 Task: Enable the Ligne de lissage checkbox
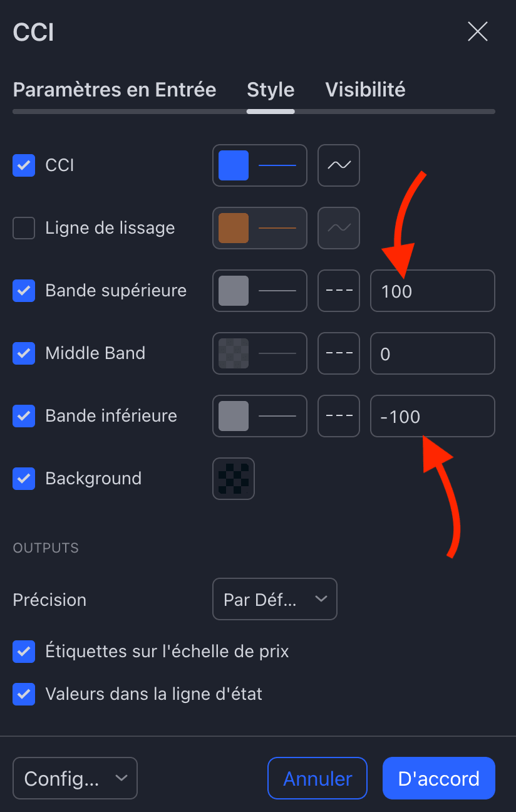pyautogui.click(x=24, y=228)
